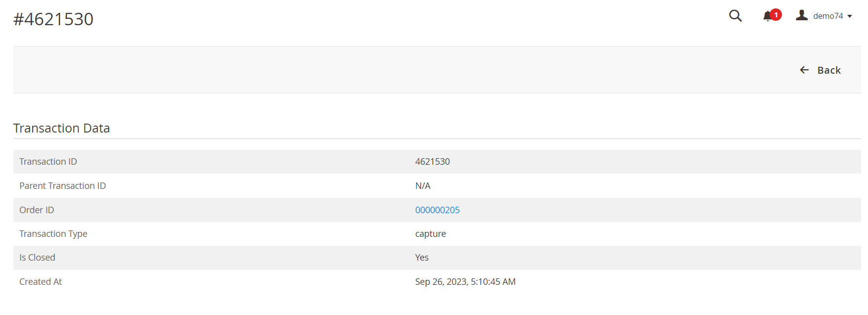Click the Transaction Type row label
This screenshot has height=315, width=868.
tap(53, 234)
